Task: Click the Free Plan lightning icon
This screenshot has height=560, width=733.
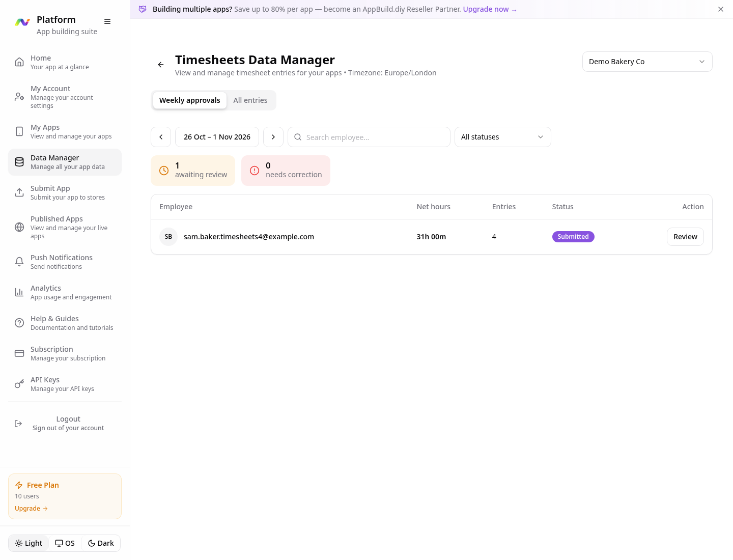Action: pyautogui.click(x=19, y=485)
